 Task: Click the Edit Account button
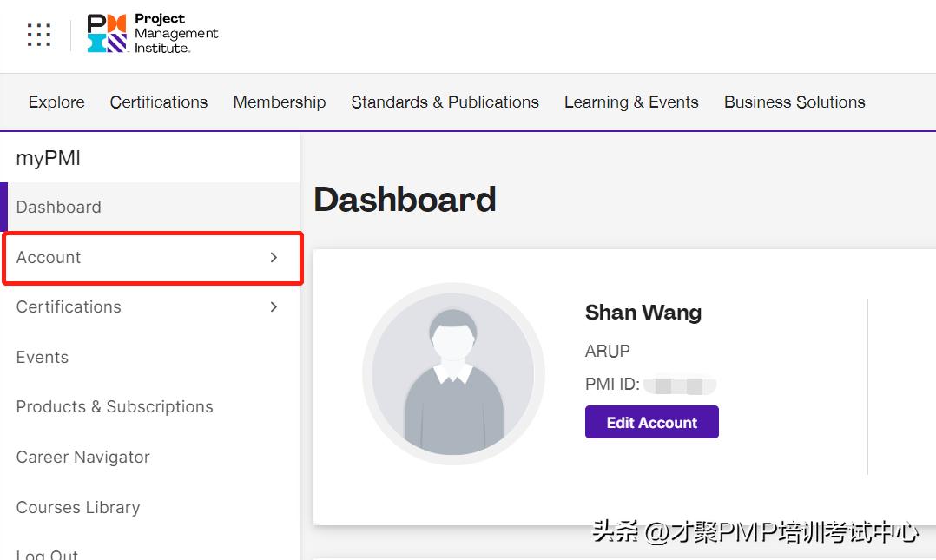tap(652, 422)
